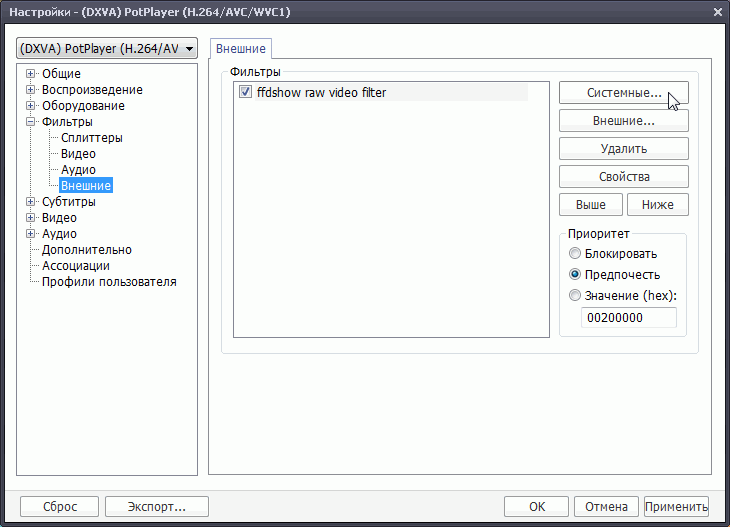Select the Блокировать radio option
This screenshot has height=527, width=730.
pyautogui.click(x=574, y=254)
